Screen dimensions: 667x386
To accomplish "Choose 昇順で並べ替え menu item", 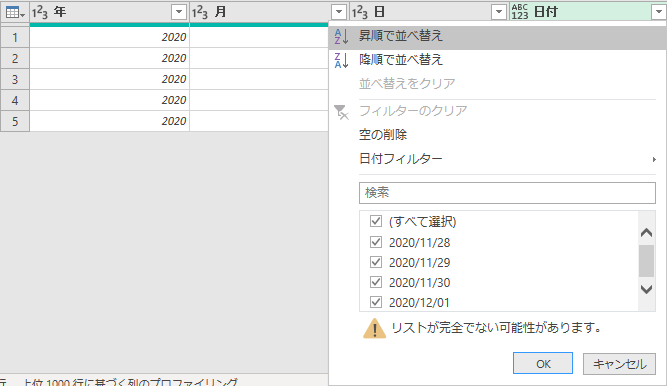I will 498,37.
